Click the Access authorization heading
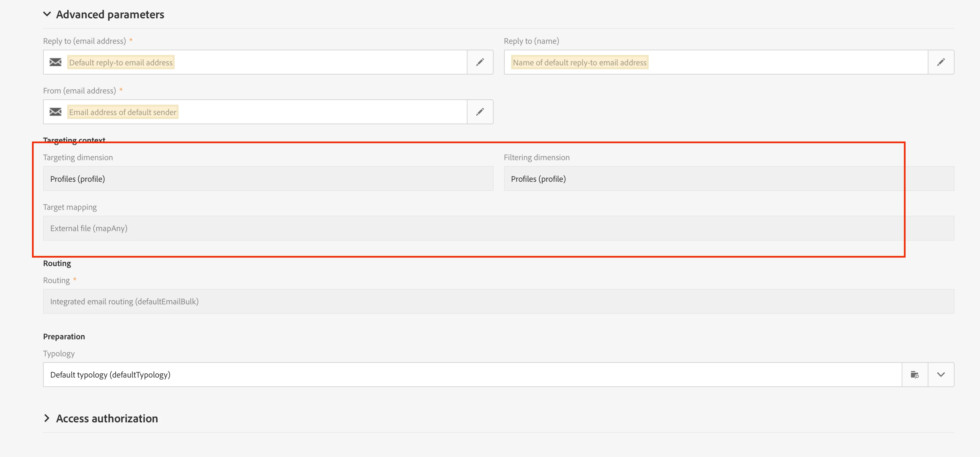 point(107,418)
